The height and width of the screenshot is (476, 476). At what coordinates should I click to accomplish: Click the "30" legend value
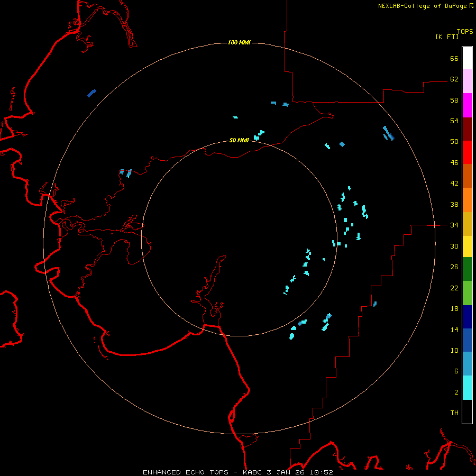point(454,246)
